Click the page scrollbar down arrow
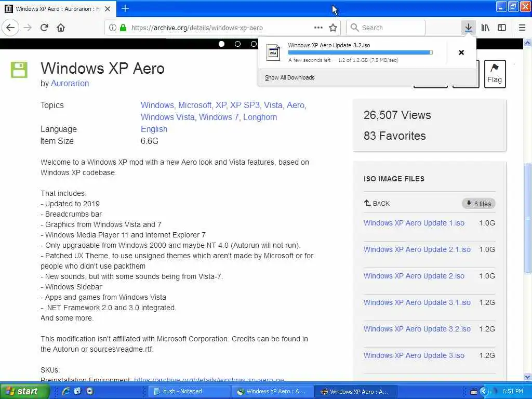This screenshot has width=532, height=399. tap(528, 377)
